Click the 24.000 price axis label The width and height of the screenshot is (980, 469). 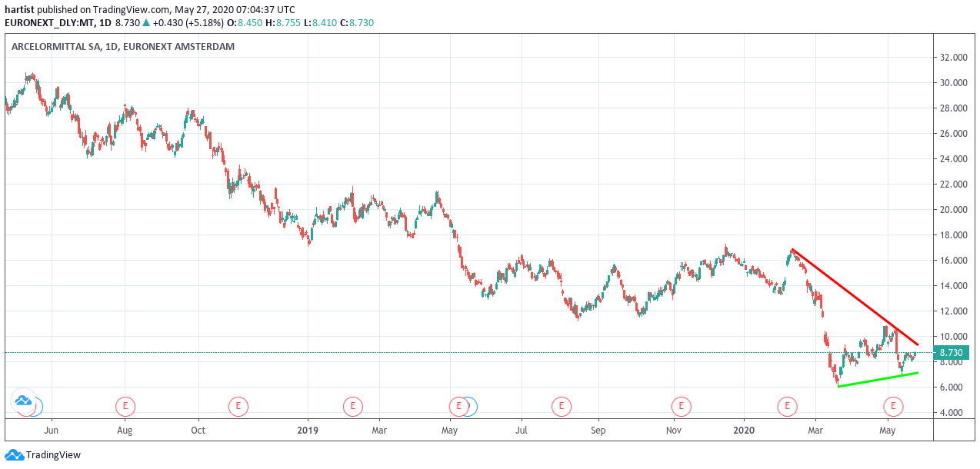952,159
